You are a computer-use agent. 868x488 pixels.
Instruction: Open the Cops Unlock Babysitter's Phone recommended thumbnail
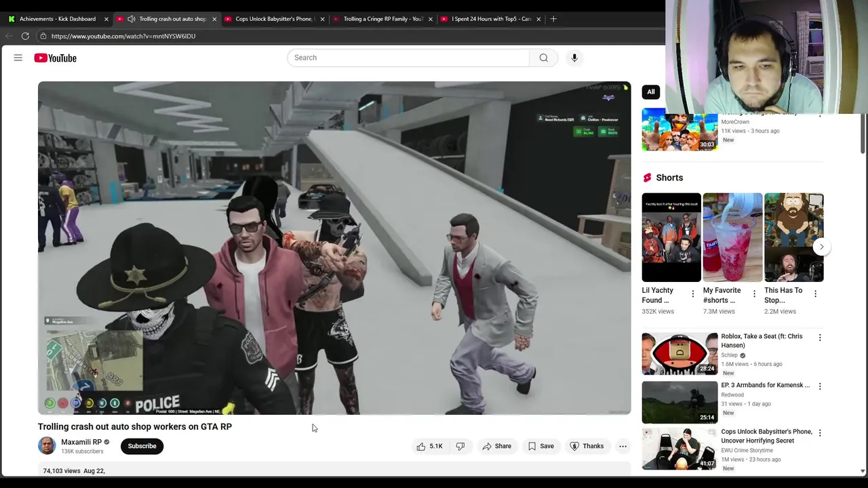tap(679, 449)
